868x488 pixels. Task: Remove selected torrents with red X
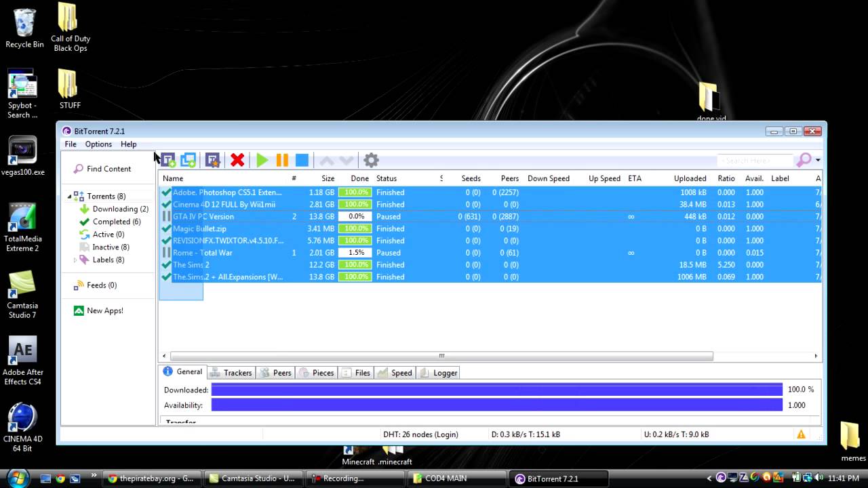point(237,160)
